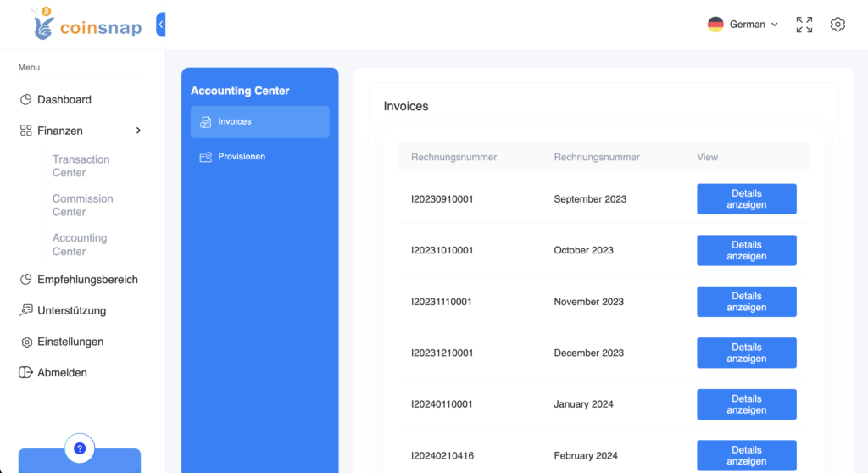
Task: Collapse the sidebar with the blue arrow
Action: pos(161,25)
